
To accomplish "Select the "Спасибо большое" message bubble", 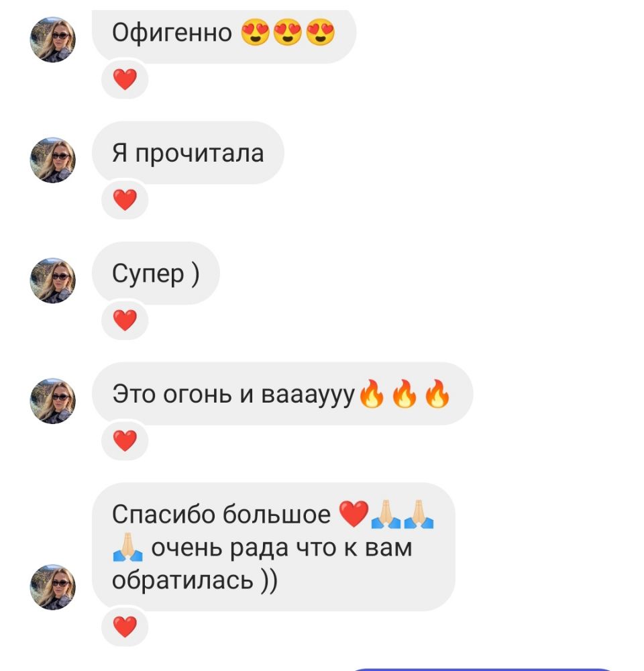I will pos(274,547).
